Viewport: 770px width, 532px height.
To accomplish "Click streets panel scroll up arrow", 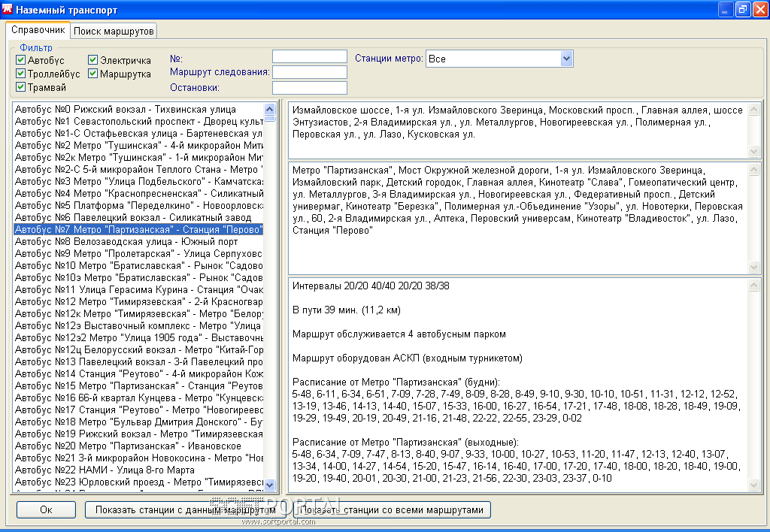I will coord(754,110).
